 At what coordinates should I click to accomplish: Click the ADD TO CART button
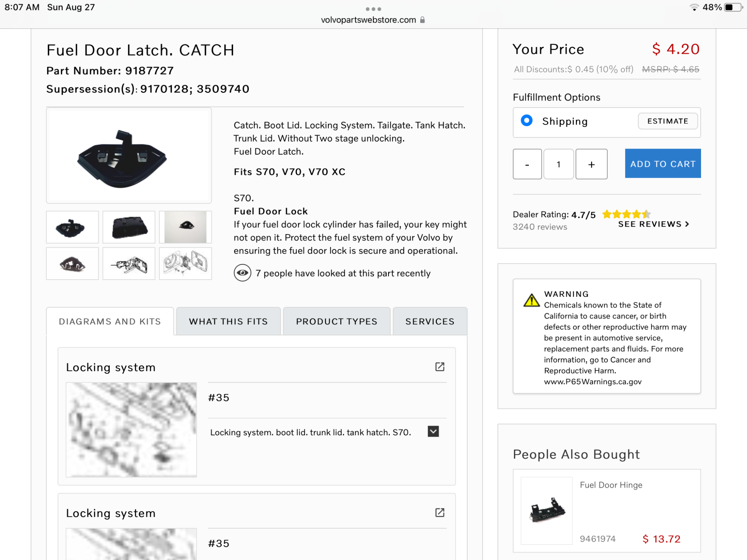[663, 164]
